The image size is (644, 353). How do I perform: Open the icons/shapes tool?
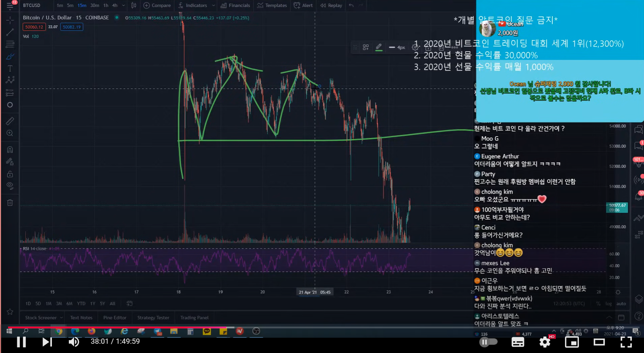pyautogui.click(x=10, y=105)
